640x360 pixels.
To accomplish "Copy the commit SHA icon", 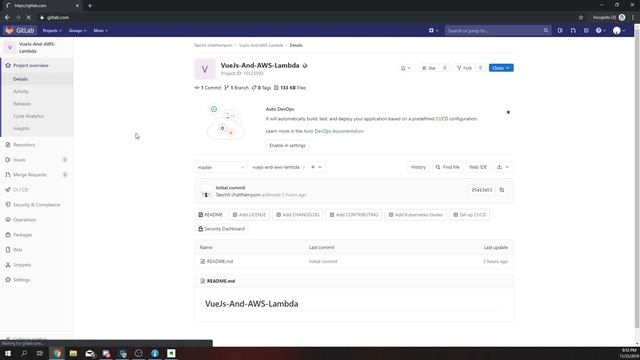I will tap(502, 190).
